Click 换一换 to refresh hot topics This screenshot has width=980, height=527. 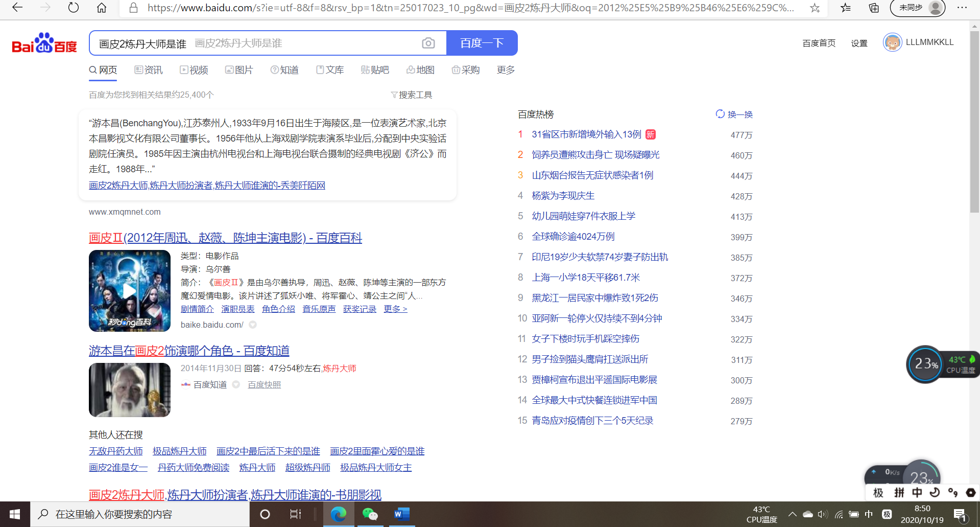click(734, 114)
